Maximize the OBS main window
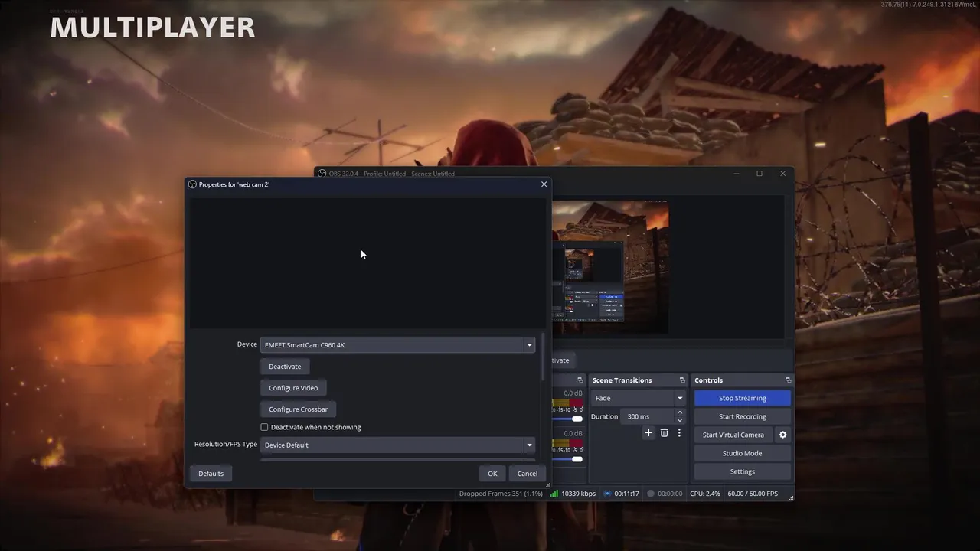Image resolution: width=980 pixels, height=551 pixels. [x=759, y=174]
